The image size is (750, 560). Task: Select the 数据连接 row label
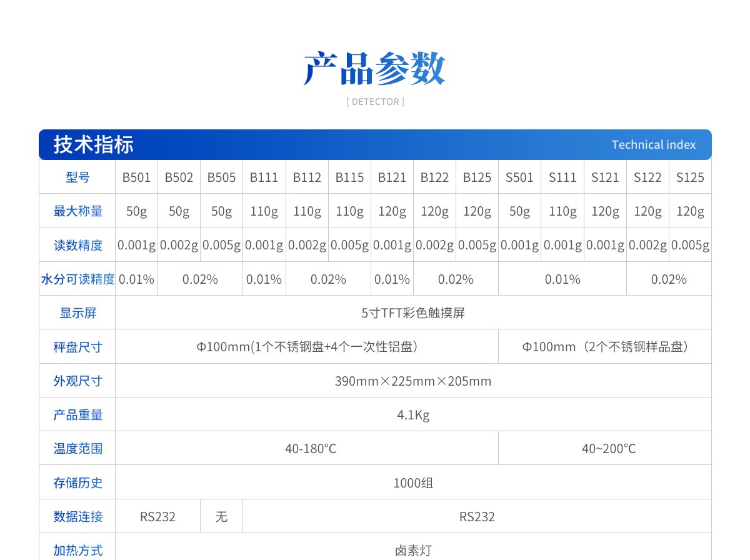coord(77,516)
